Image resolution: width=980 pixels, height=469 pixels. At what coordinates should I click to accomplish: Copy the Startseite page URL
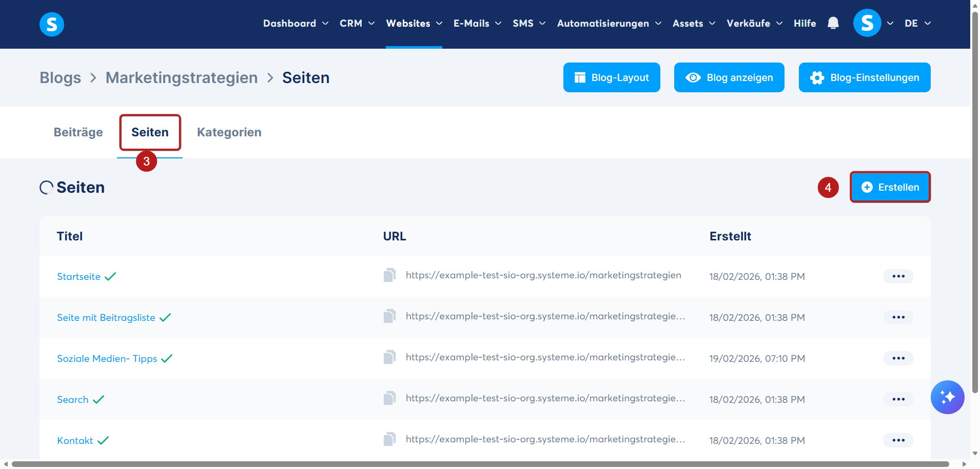389,275
